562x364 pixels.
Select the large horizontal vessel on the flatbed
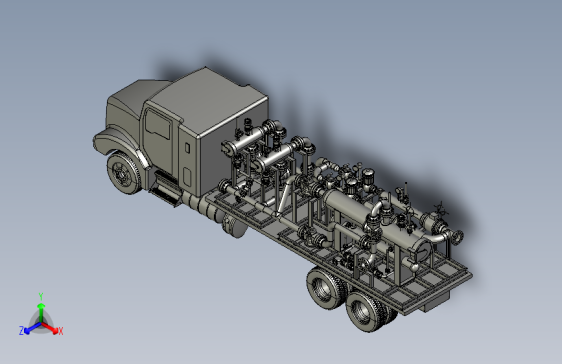pos(375,224)
